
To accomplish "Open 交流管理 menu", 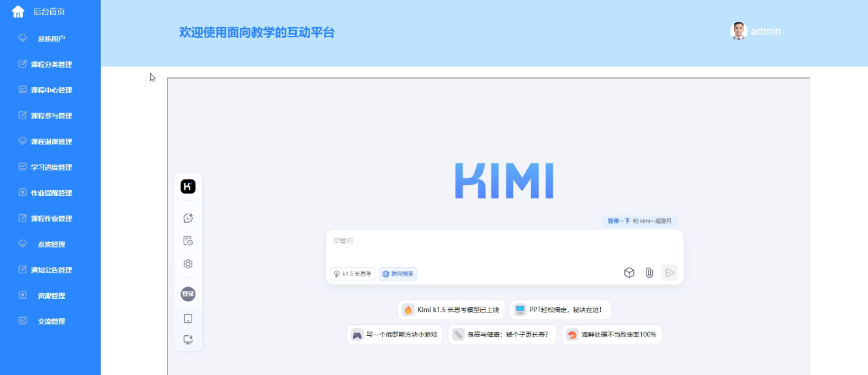I will [x=50, y=322].
